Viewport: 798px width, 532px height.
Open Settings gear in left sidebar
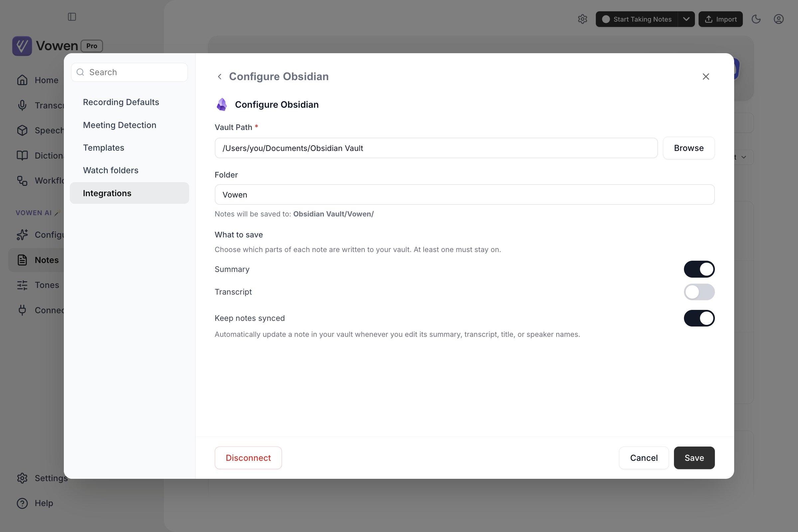tap(22, 478)
